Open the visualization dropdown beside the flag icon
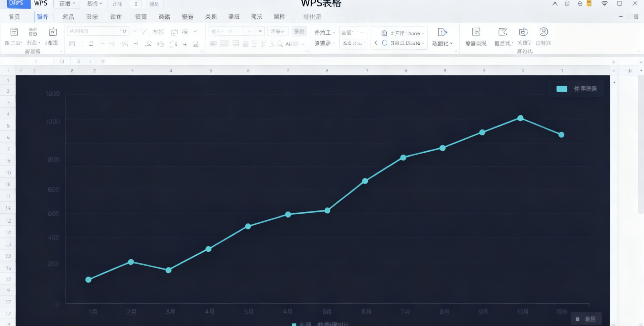Screen dimensions: 644x326 pos(451,43)
